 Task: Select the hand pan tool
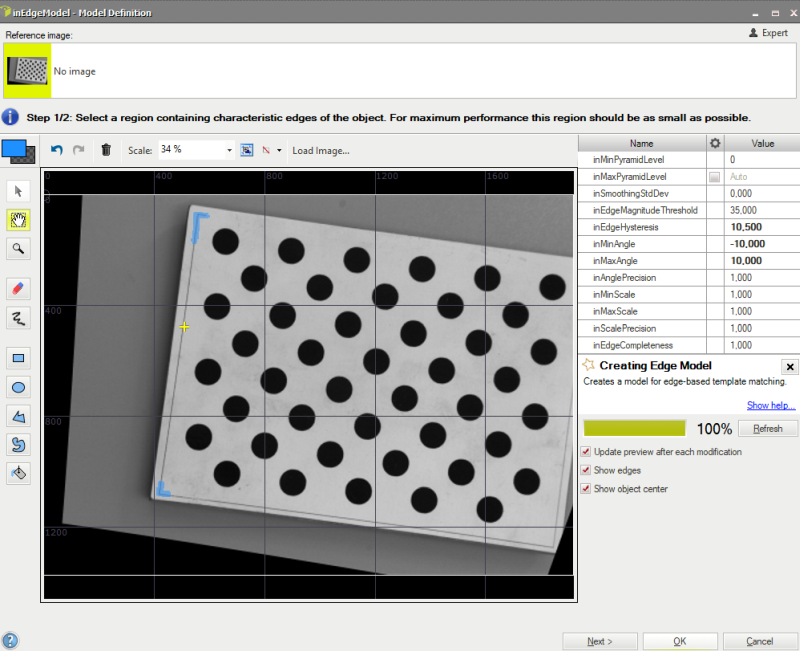[x=18, y=220]
